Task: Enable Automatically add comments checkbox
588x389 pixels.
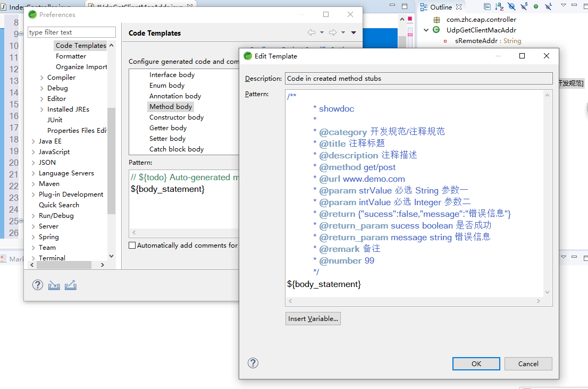Action: click(x=132, y=246)
